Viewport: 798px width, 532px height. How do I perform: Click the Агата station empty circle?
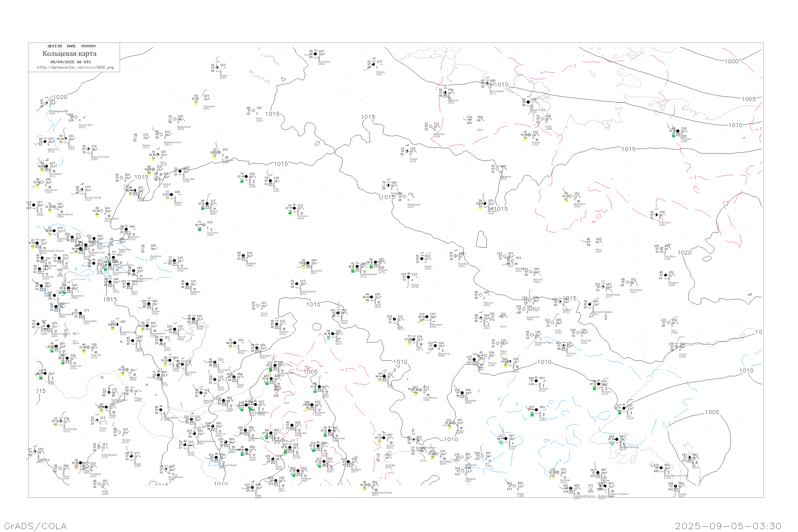click(253, 111)
